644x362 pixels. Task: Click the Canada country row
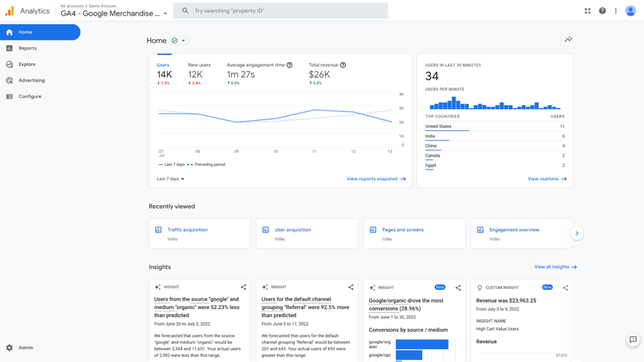pos(495,155)
